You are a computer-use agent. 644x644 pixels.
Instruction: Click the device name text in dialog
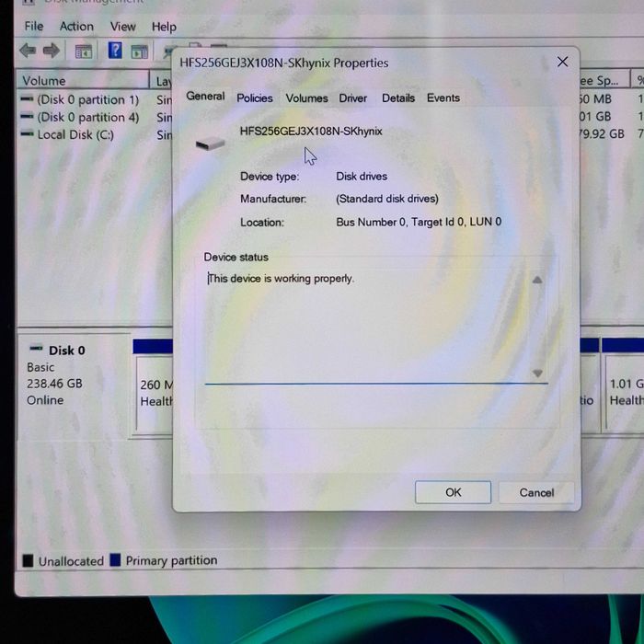tap(311, 131)
